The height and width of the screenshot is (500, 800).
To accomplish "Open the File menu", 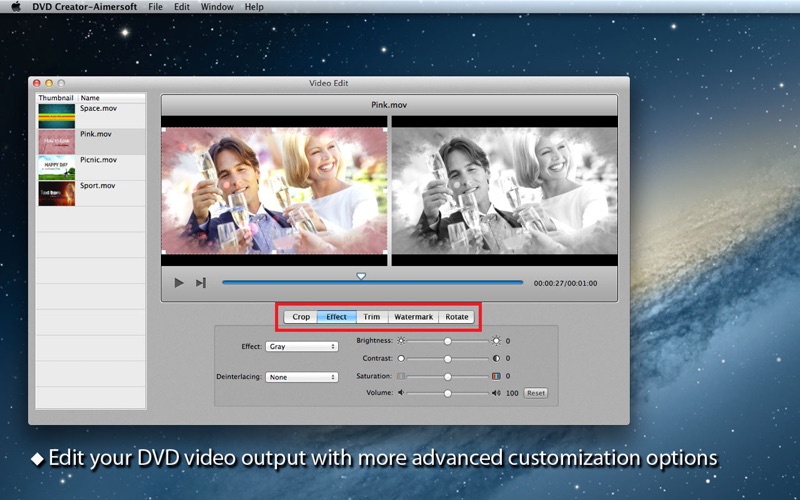I will 155,7.
